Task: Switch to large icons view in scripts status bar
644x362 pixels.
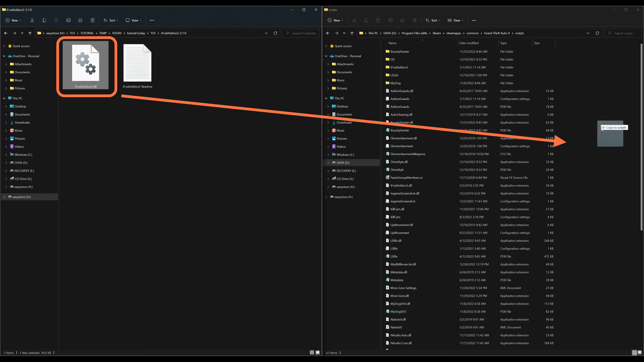Action: pos(640,353)
